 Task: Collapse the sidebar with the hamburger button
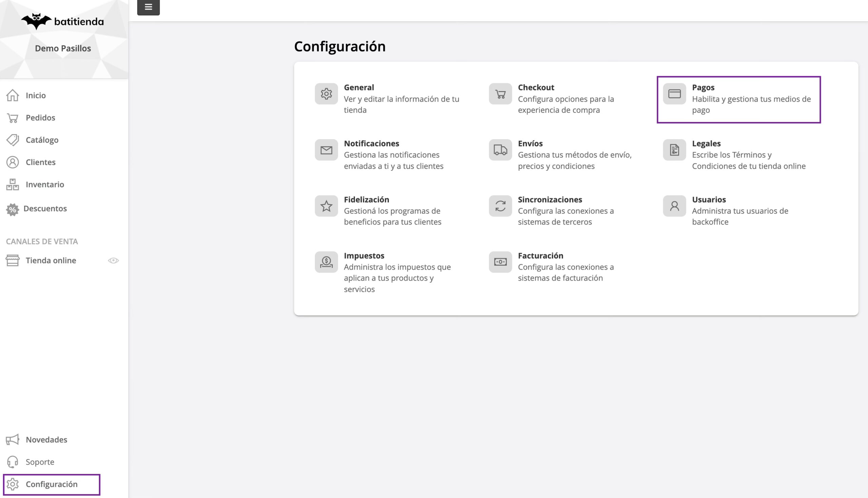pos(149,7)
